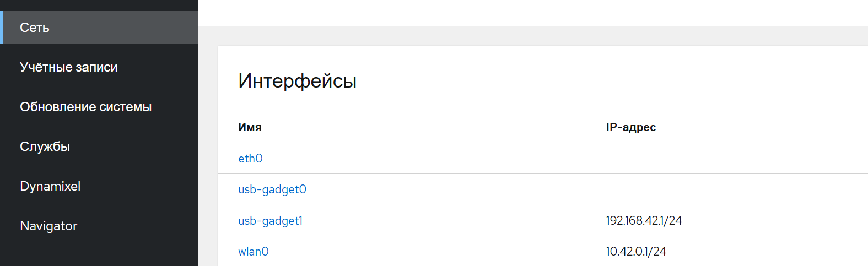
Task: Click the Имя column header
Action: 250,127
